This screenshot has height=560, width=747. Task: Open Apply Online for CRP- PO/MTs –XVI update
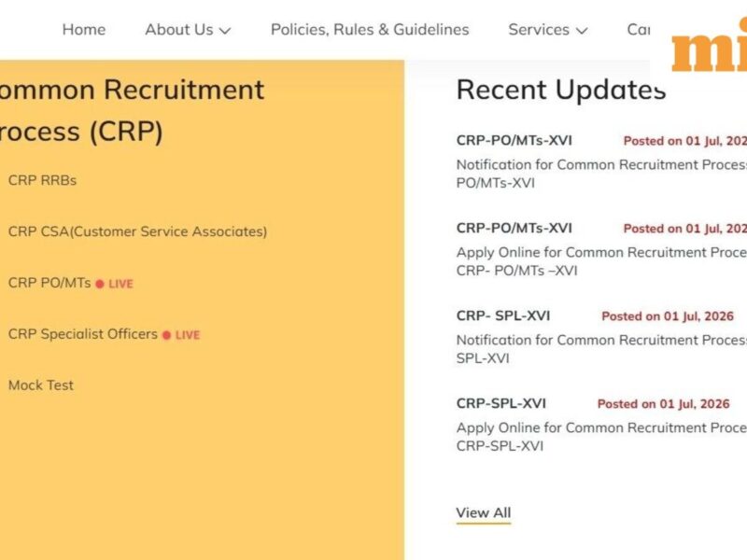(x=601, y=261)
